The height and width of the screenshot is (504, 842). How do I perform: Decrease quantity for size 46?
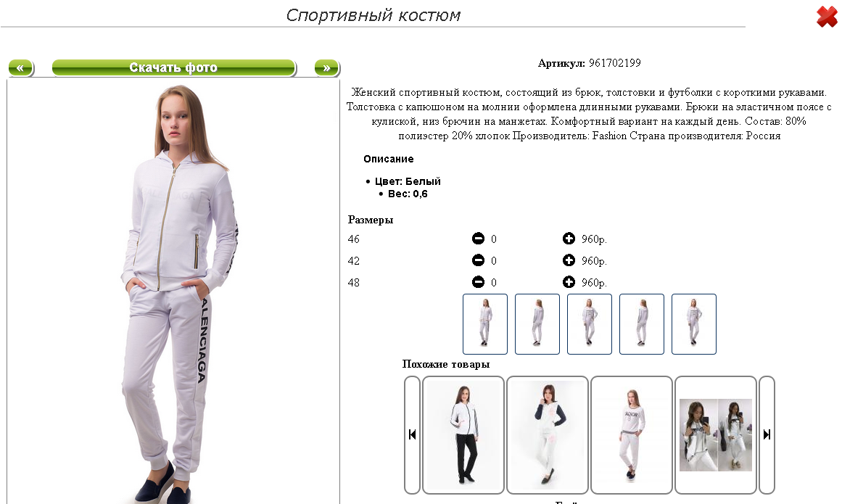[478, 239]
